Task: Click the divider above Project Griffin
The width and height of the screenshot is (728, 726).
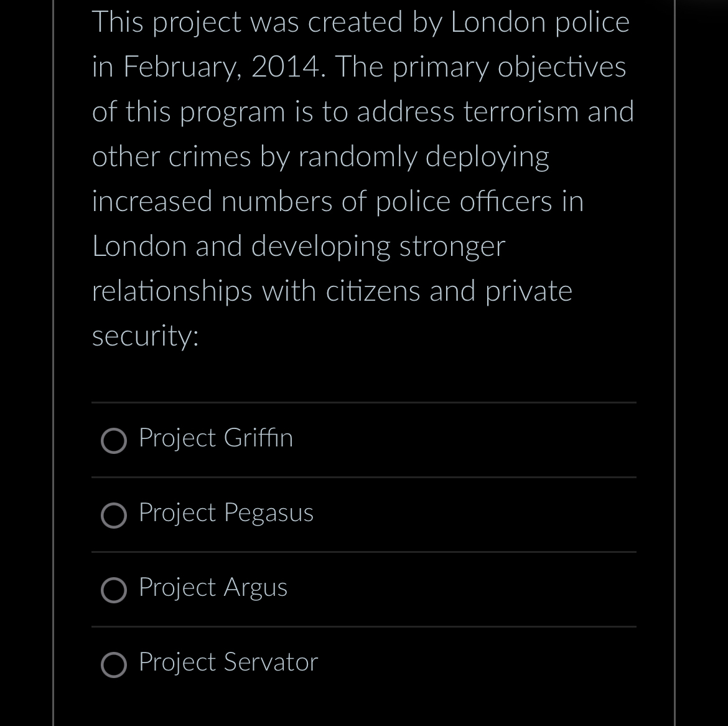Action: point(364,403)
